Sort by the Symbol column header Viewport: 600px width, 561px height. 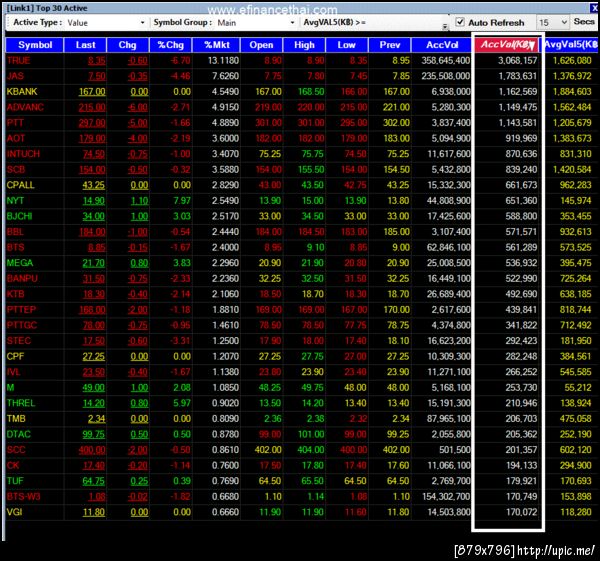tap(35, 45)
